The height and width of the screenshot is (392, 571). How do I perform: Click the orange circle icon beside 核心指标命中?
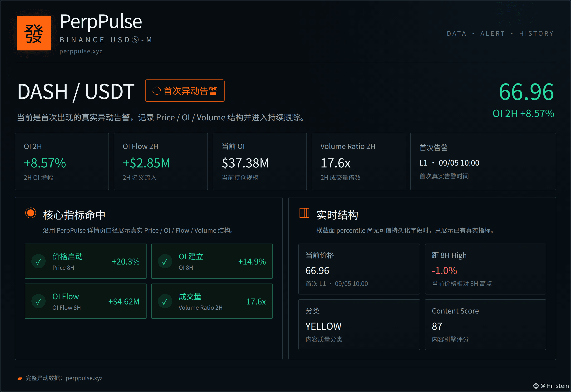pyautogui.click(x=31, y=213)
